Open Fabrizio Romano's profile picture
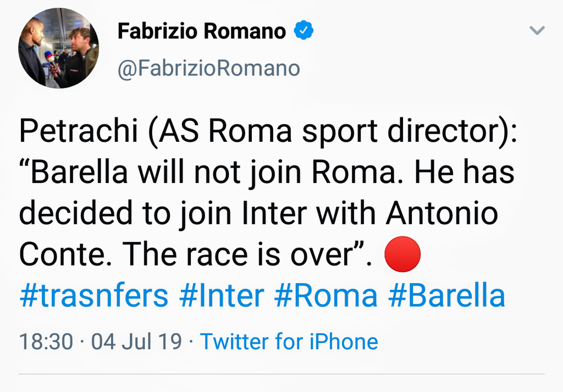The height and width of the screenshot is (392, 563). (x=58, y=48)
